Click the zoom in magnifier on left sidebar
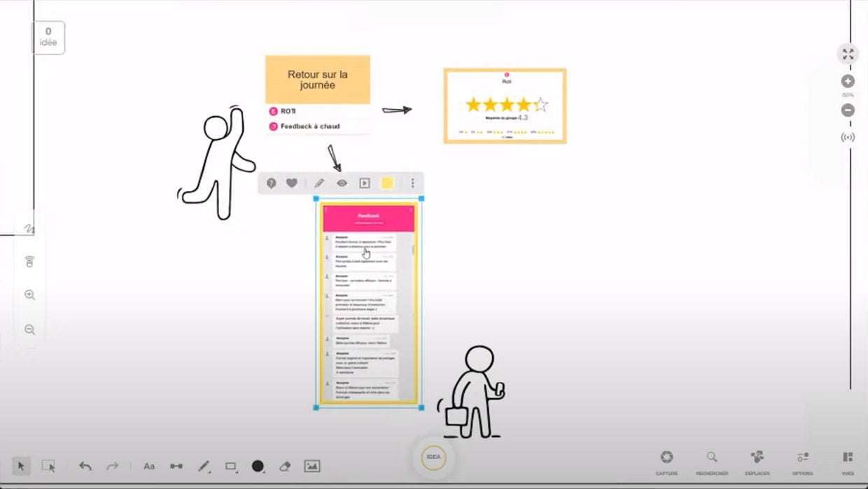The width and height of the screenshot is (868, 489). pos(29,295)
